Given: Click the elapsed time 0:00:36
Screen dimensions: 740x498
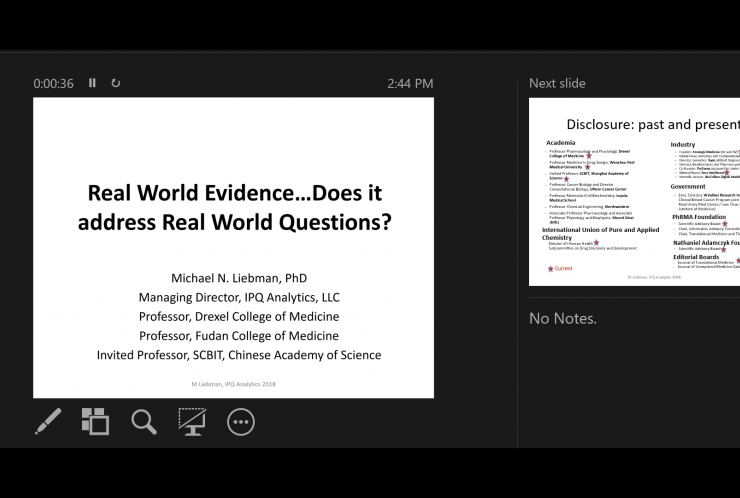Looking at the screenshot, I should 53,84.
